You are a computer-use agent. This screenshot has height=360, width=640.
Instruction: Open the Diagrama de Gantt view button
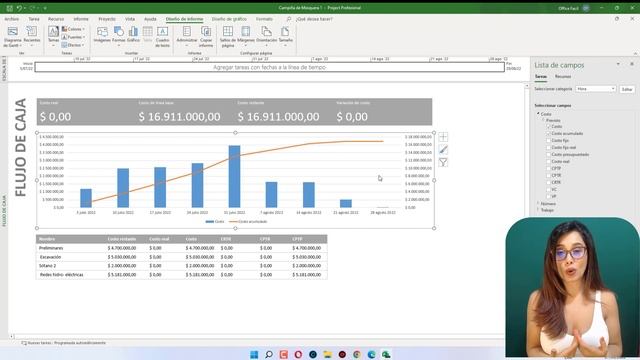coord(12,36)
